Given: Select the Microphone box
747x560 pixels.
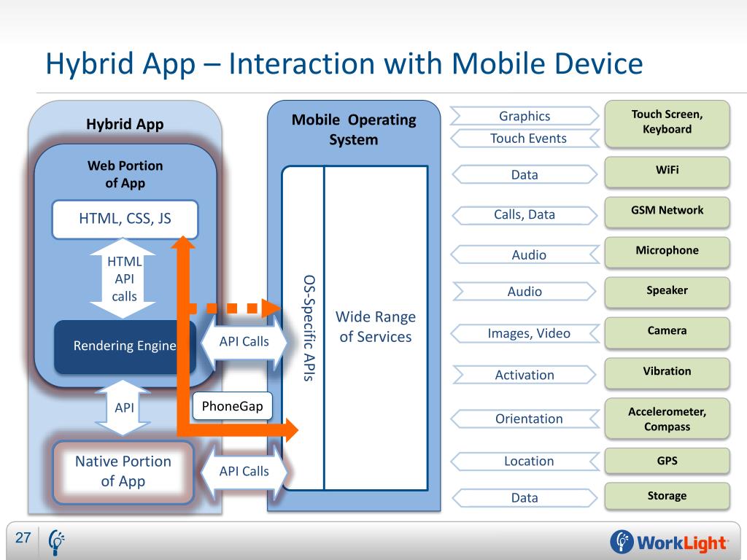Looking at the screenshot, I should pyautogui.click(x=667, y=252).
